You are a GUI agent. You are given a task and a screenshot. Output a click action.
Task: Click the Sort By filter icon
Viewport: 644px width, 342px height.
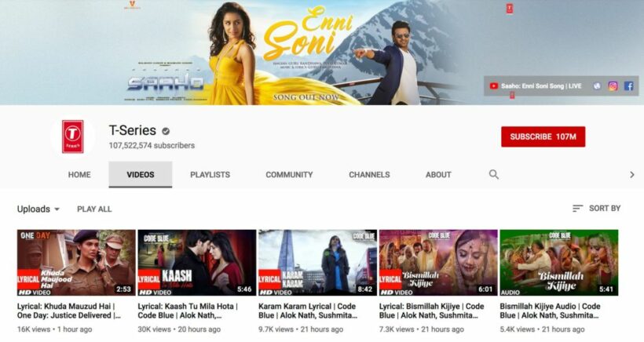point(578,209)
